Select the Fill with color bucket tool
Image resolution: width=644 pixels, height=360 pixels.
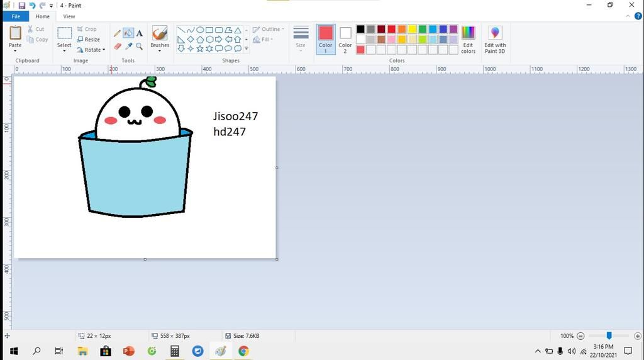(128, 33)
